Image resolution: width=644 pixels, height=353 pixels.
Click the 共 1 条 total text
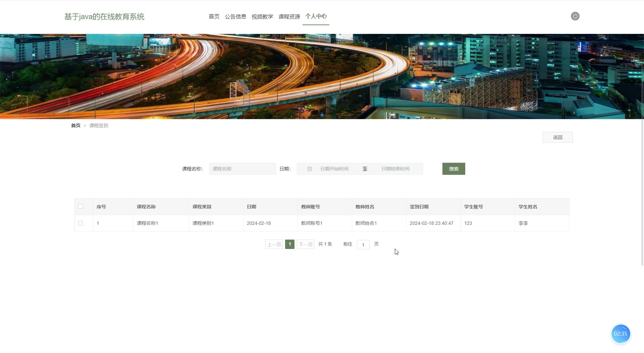click(x=325, y=244)
